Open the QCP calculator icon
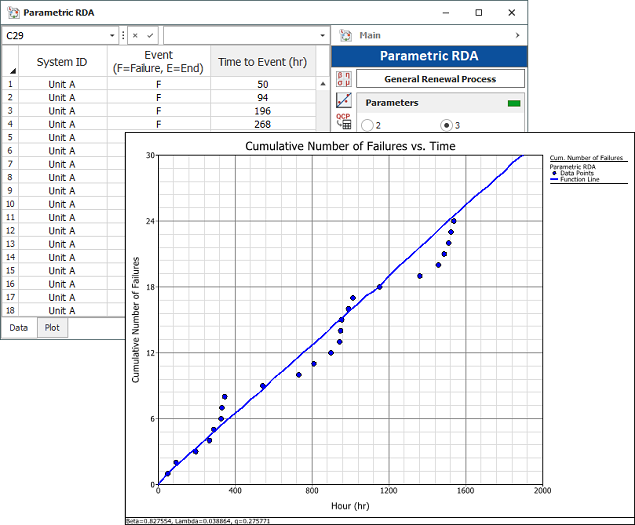The image size is (635, 525). (343, 122)
